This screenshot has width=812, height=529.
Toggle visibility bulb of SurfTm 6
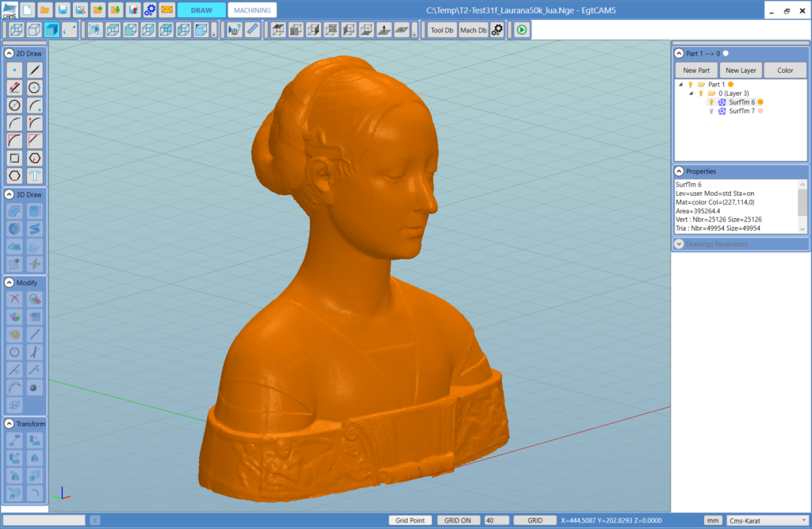[x=711, y=102]
